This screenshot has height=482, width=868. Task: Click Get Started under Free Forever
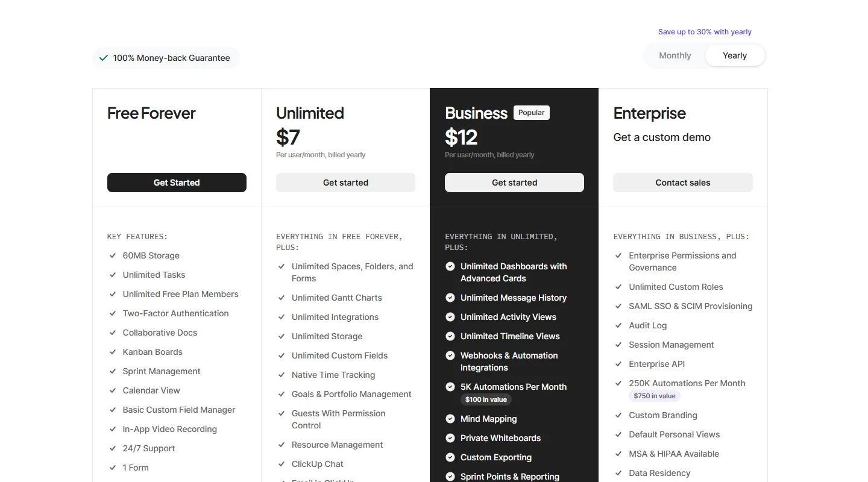coord(177,183)
